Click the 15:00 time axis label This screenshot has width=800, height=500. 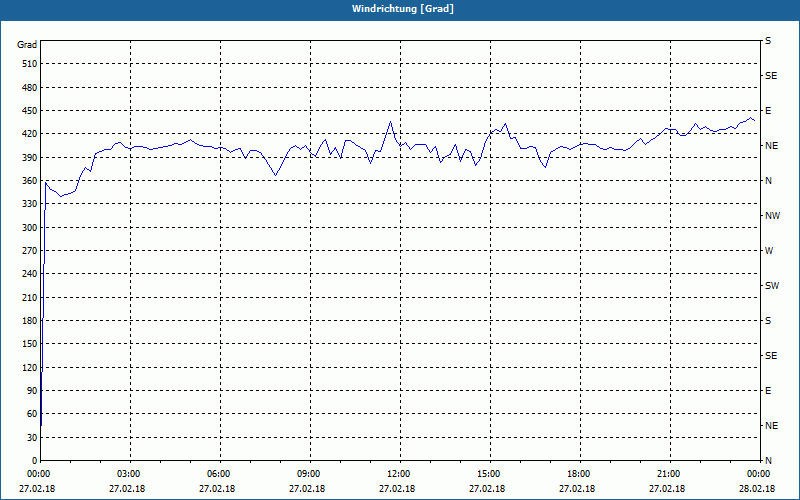pyautogui.click(x=488, y=474)
